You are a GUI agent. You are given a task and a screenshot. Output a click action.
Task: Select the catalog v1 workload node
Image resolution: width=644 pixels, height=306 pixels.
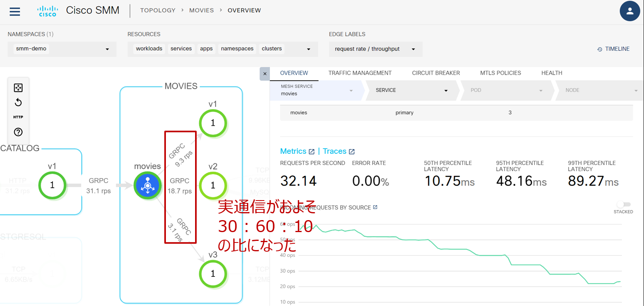coord(52,185)
